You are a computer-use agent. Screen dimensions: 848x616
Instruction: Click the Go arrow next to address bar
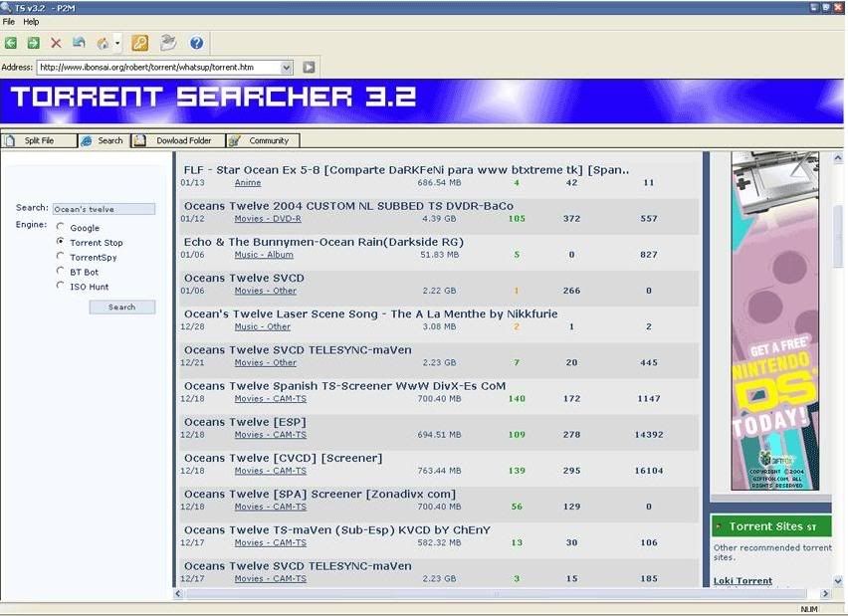click(309, 67)
